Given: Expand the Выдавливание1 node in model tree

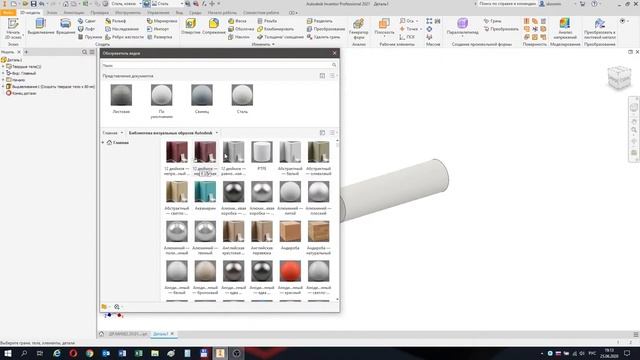Looking at the screenshot, I should tap(3, 87).
